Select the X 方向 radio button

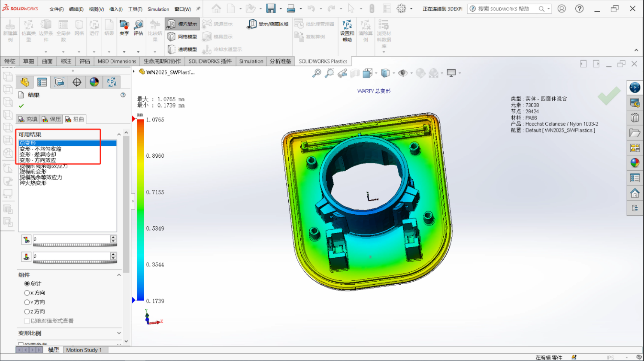pyautogui.click(x=27, y=293)
